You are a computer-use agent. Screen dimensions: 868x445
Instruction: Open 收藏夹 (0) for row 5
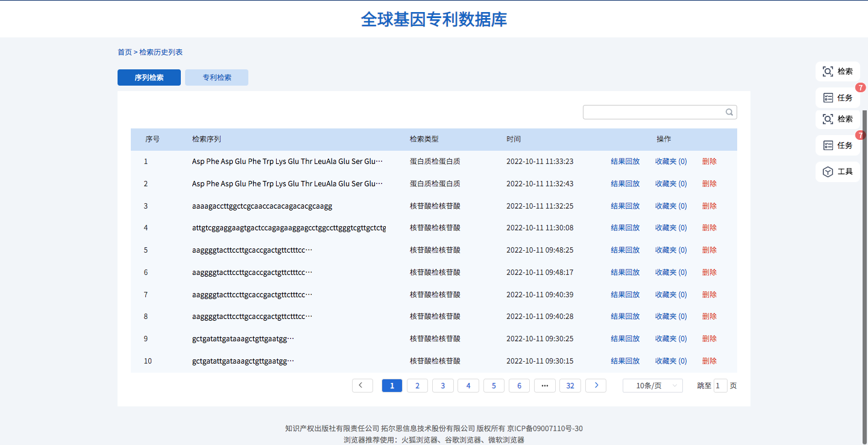pyautogui.click(x=671, y=250)
